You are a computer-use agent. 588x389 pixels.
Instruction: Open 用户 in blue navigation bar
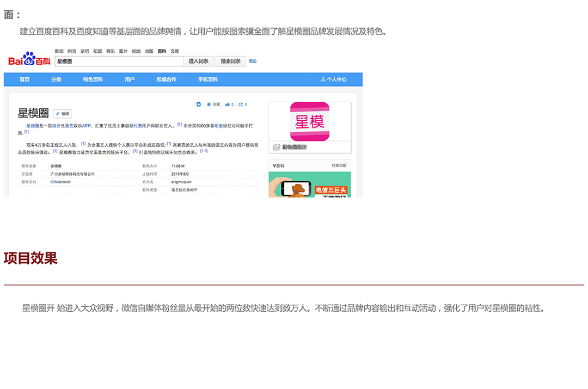tap(130, 79)
